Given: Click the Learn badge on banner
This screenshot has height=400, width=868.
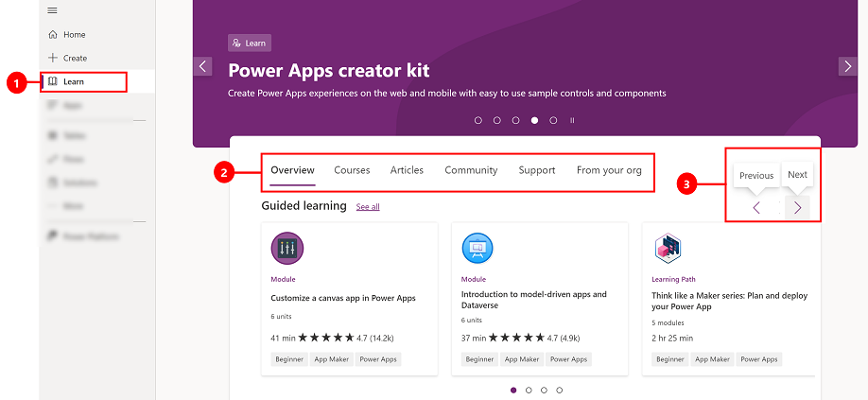Looking at the screenshot, I should point(250,43).
